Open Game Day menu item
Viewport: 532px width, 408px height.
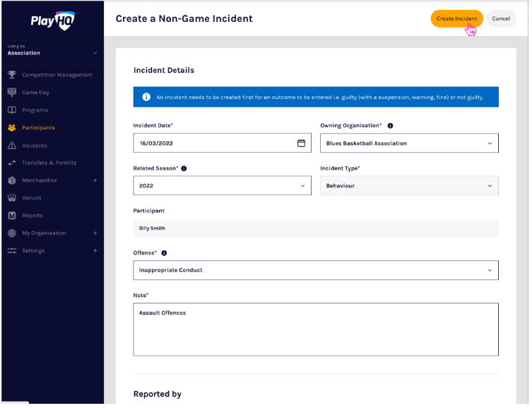click(x=35, y=93)
